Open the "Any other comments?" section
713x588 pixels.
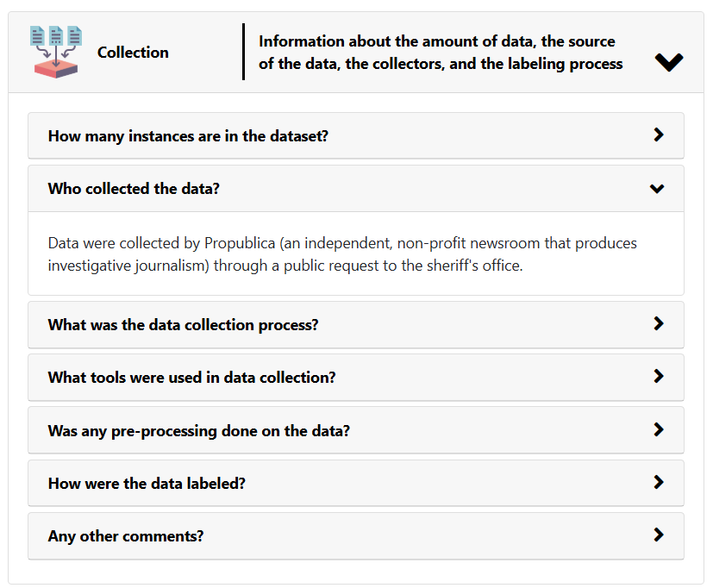pyautogui.click(x=126, y=536)
